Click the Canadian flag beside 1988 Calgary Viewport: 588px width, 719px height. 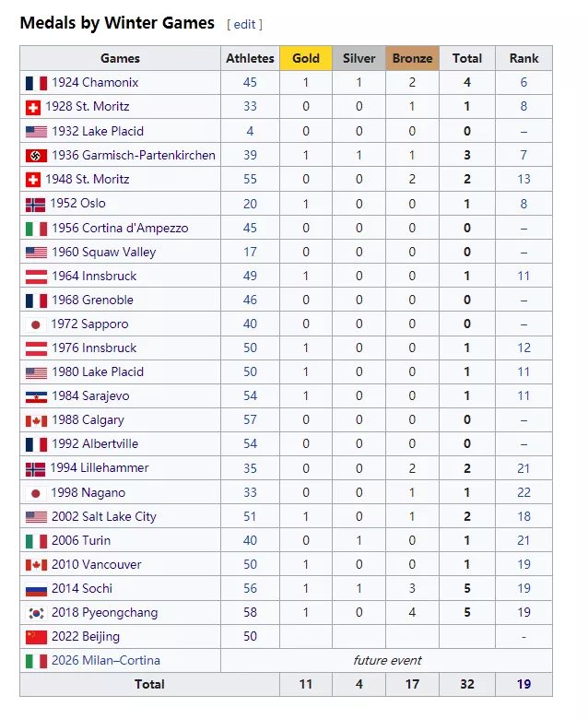(x=36, y=420)
